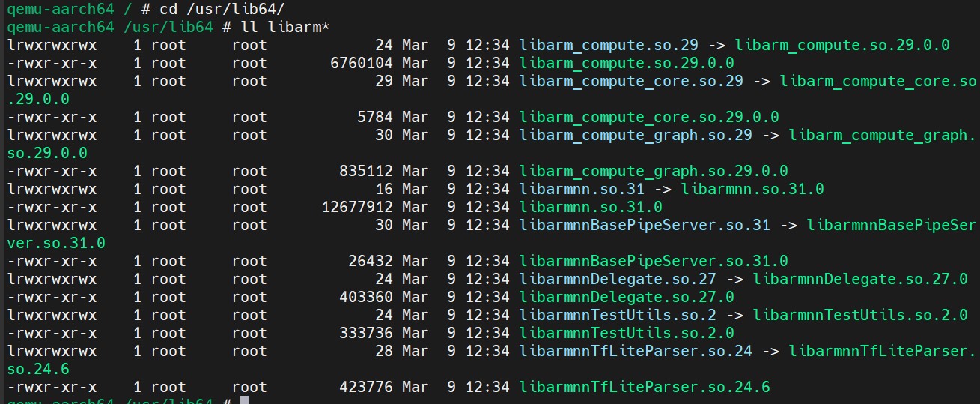Image resolution: width=980 pixels, height=404 pixels.
Task: Click the libarmnnTestUtils.so.2.0.0 symlink target
Action: [x=860, y=315]
